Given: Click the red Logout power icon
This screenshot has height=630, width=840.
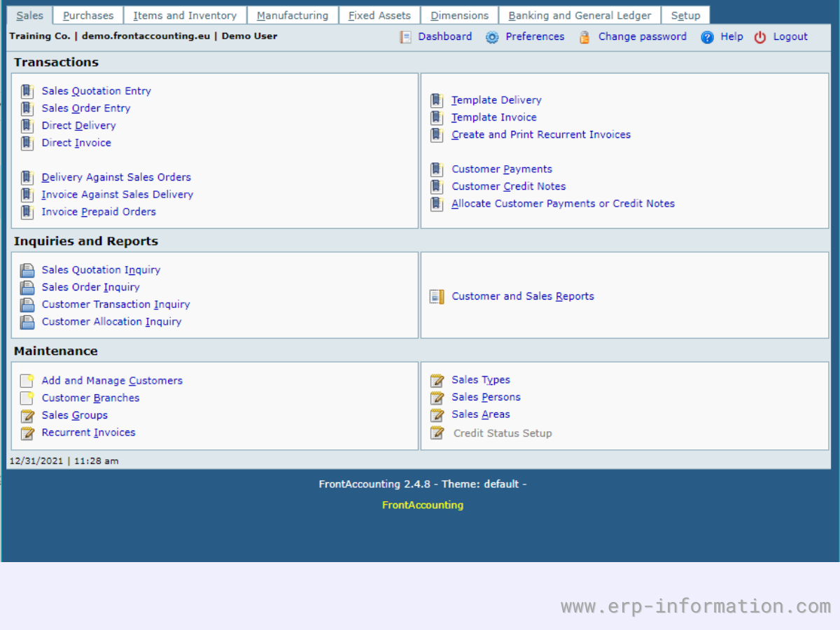Looking at the screenshot, I should [760, 37].
